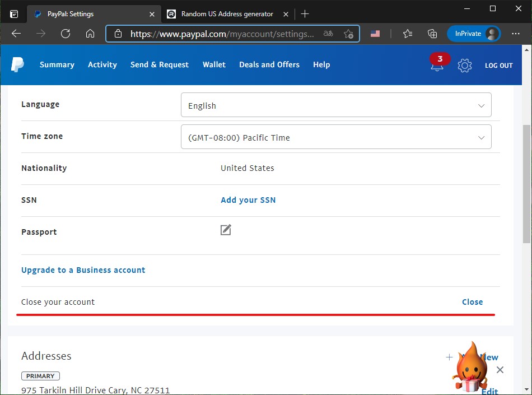This screenshot has width=532, height=395.
Task: Open the browser settings ellipsis menu
Action: (x=516, y=34)
